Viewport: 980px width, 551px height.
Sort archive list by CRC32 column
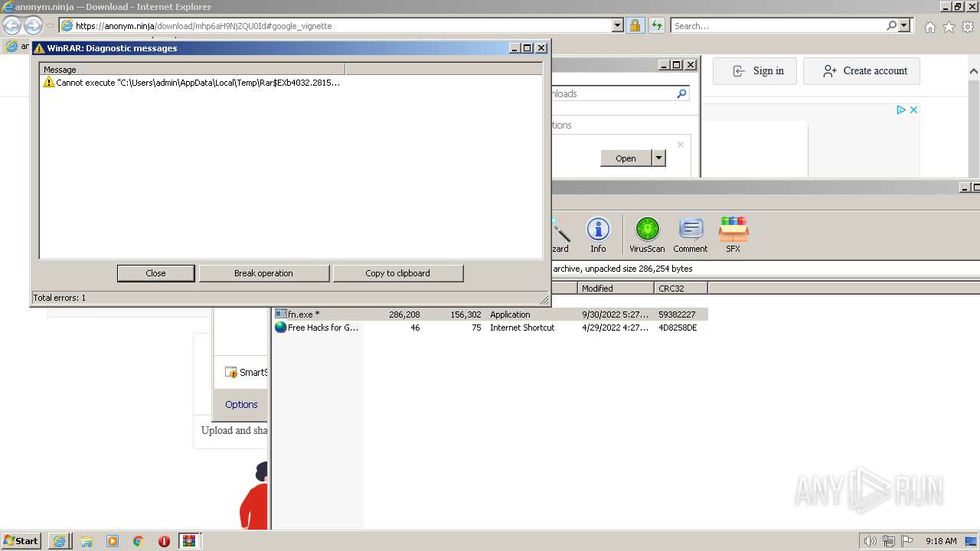pos(681,289)
